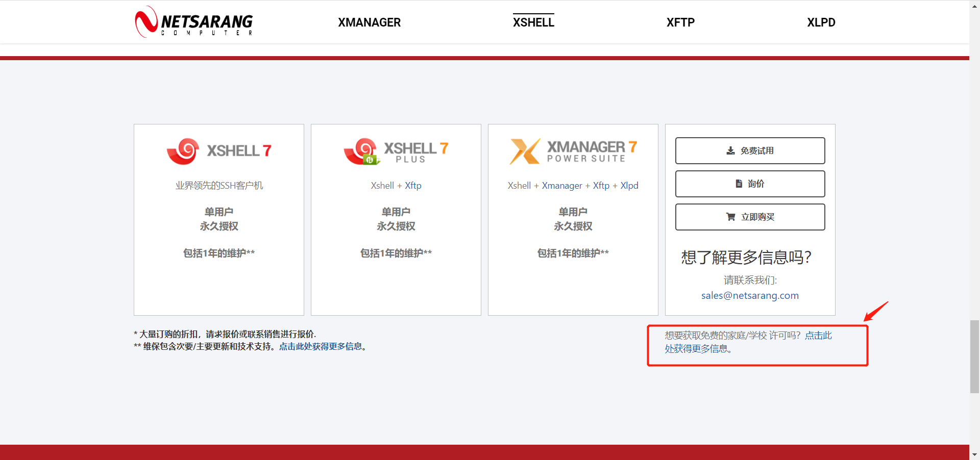Click the vertical scrollbar thumb
980x460 pixels.
point(975,356)
